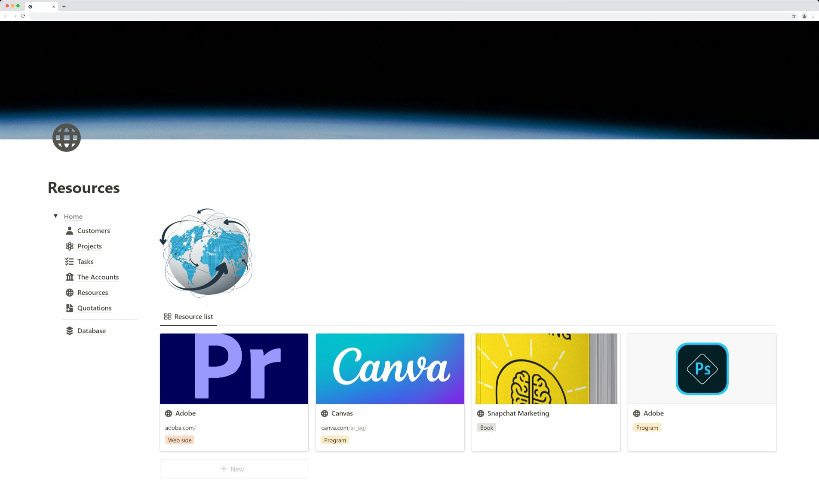
Task: Click globe icon on the Canvas card
Action: (x=325, y=413)
